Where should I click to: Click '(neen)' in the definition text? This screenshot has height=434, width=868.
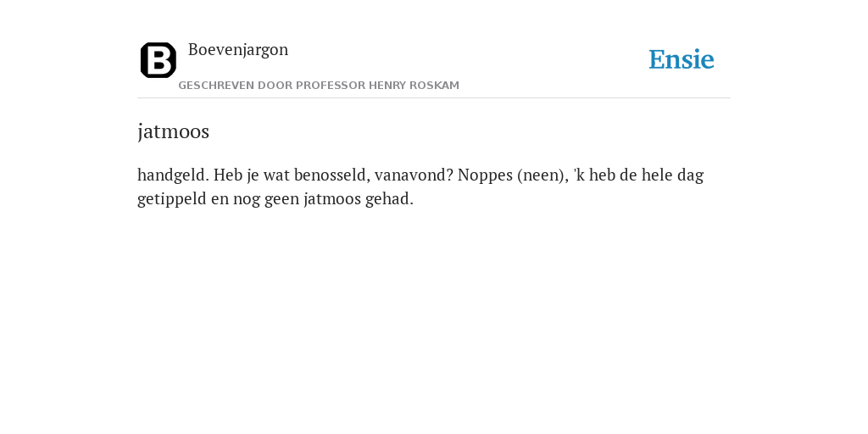541,175
